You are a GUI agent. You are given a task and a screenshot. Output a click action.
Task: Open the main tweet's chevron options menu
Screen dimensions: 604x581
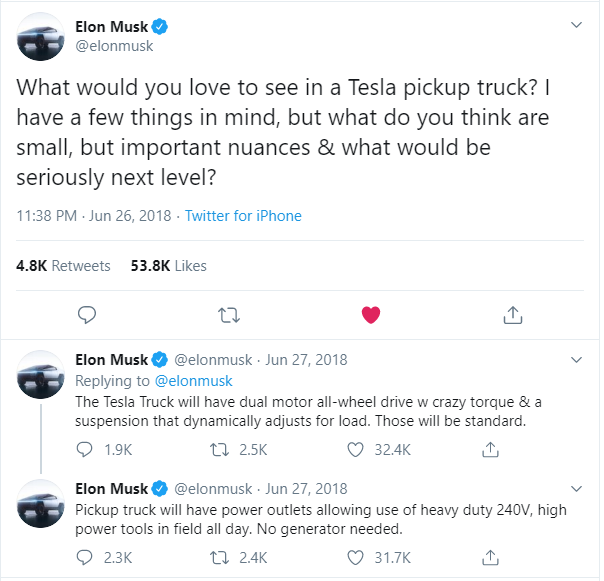[576, 25]
